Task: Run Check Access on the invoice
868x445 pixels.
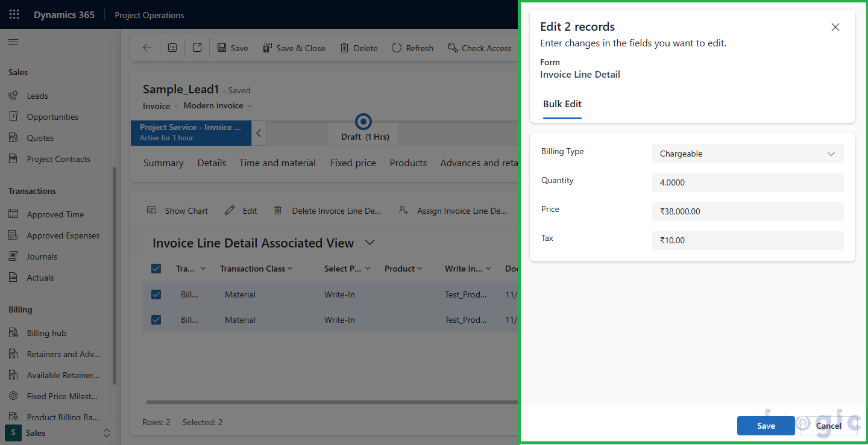Action: pyautogui.click(x=480, y=48)
